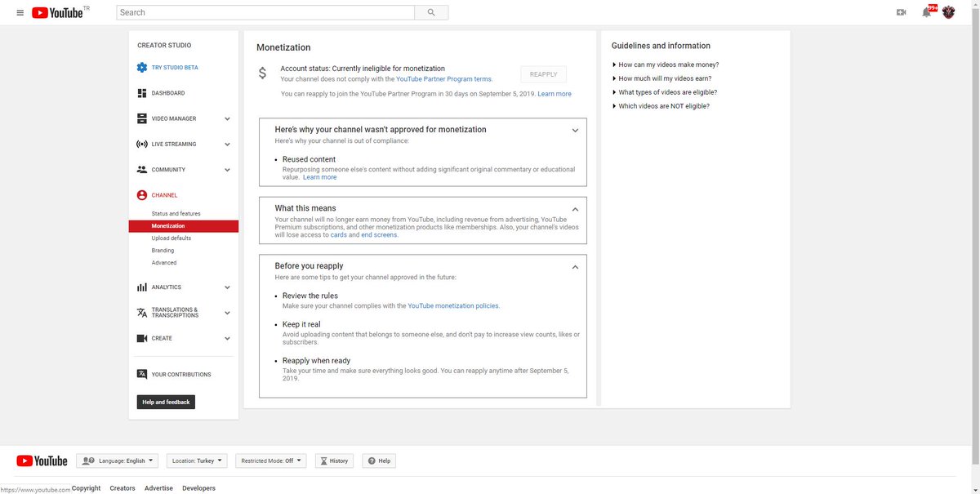Click the search magnifier button
Screen dimensions: 980x494
(431, 13)
